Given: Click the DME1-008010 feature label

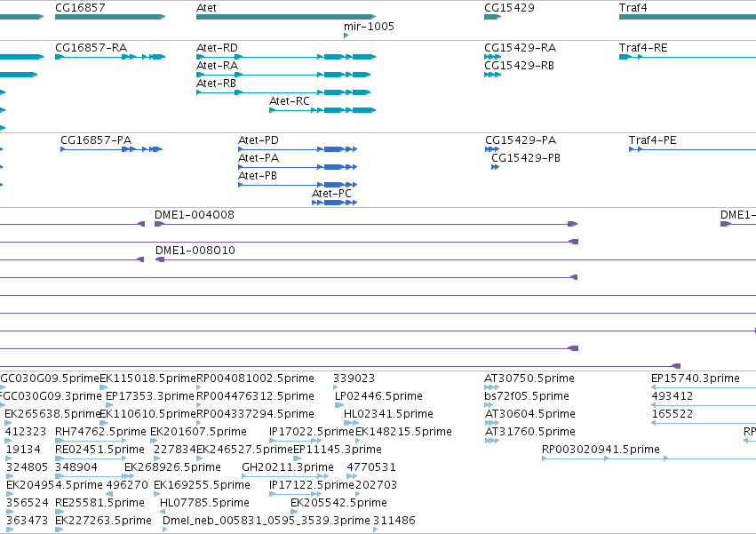Looking at the screenshot, I should [x=195, y=251].
